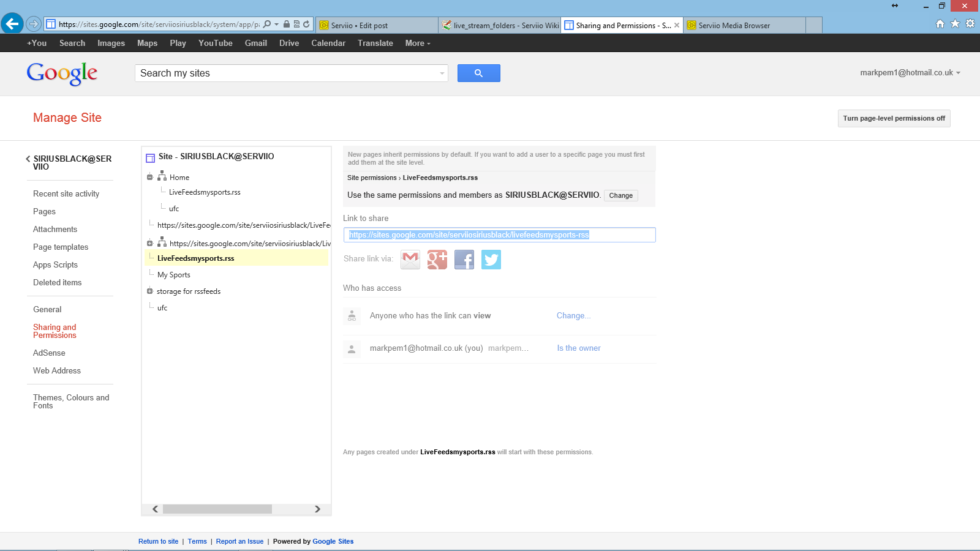
Task: Share link via Google+ icon
Action: [x=437, y=260]
